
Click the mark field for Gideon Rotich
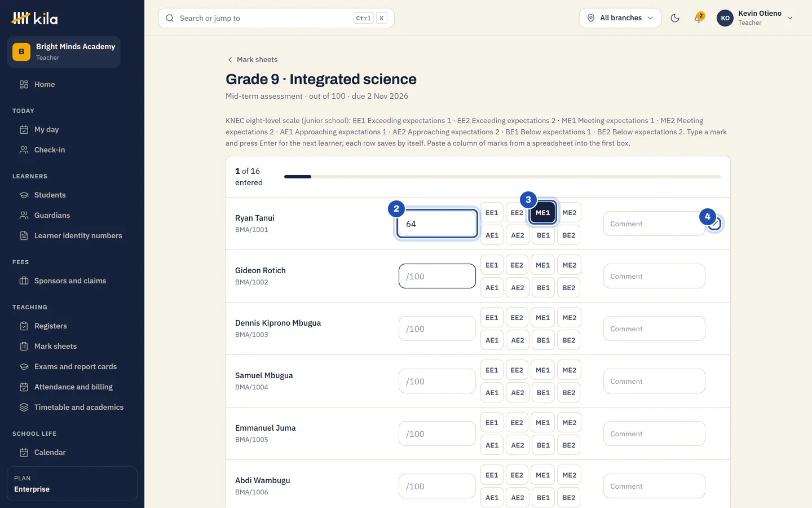[x=437, y=276]
